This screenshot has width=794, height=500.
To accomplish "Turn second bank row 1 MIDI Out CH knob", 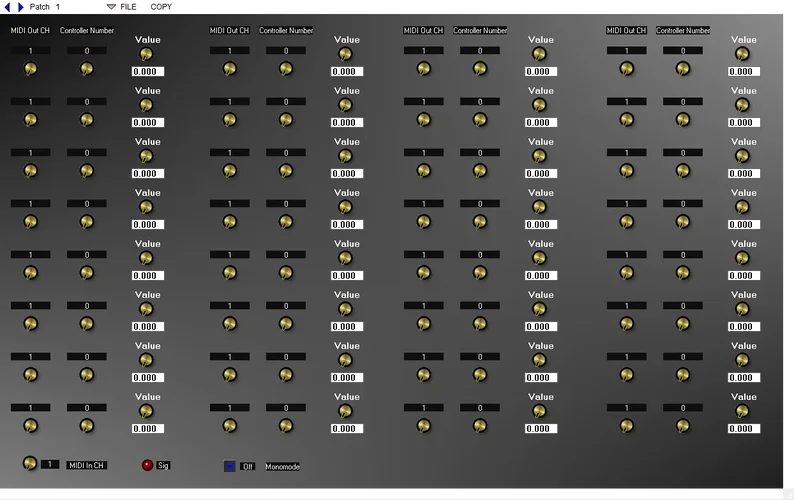I will click(229, 68).
